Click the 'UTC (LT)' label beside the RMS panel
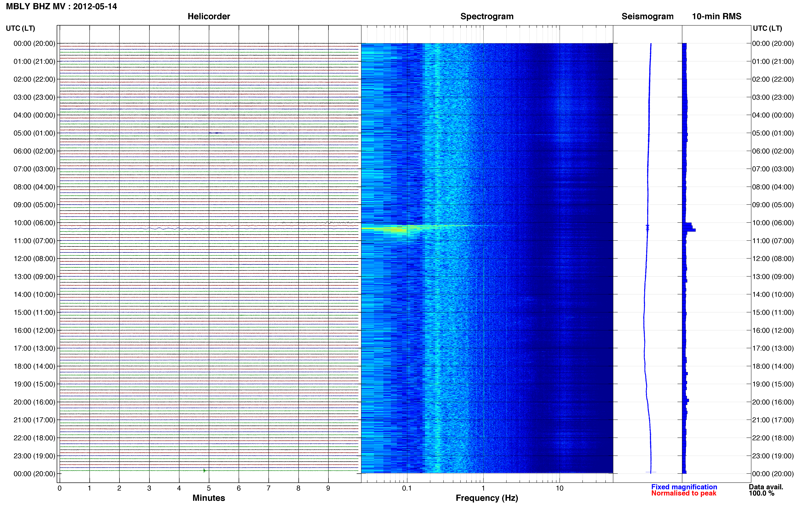The image size is (812, 508). [767, 28]
